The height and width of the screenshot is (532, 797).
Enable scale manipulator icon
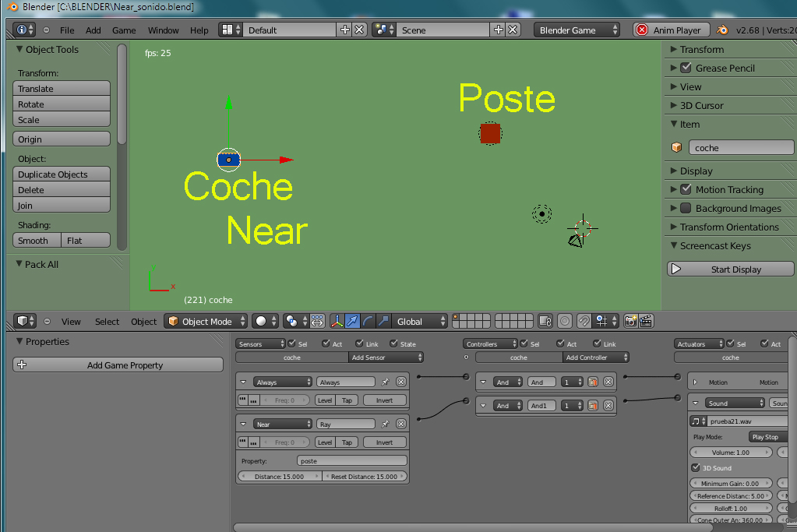coord(383,321)
